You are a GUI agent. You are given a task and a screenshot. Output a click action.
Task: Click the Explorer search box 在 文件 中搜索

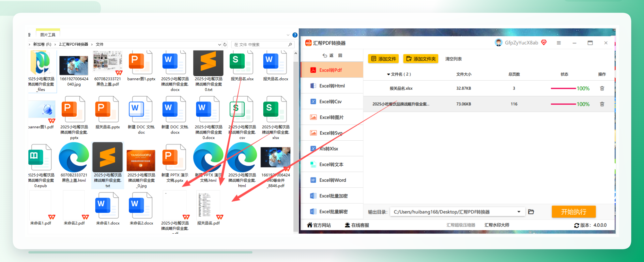259,44
